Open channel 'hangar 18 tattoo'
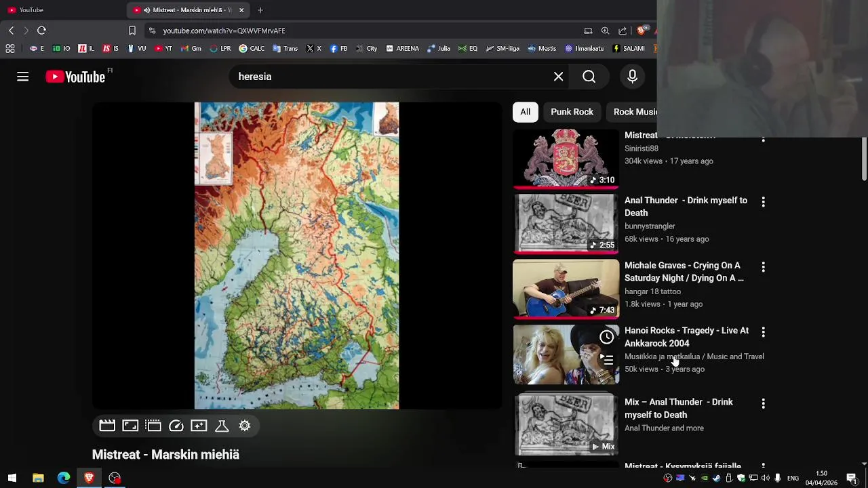Viewport: 868px width, 488px height. click(x=652, y=291)
